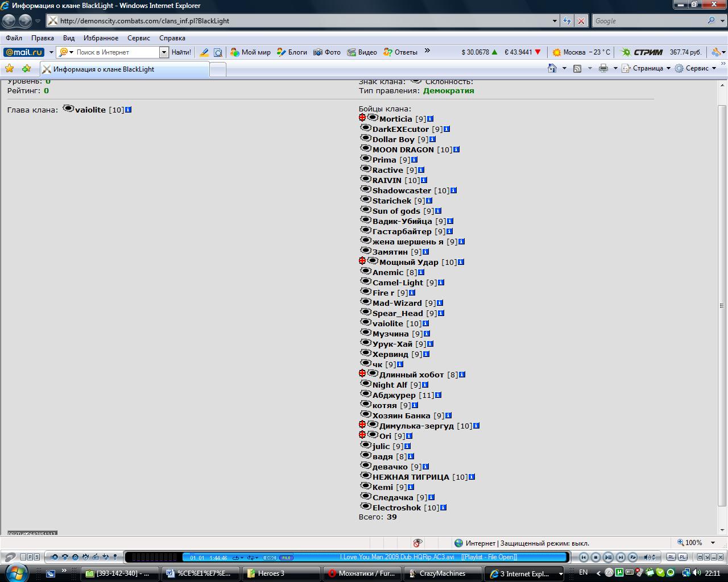Switch to Heroes 3 taskbar item
Image resolution: width=728 pixels, height=582 pixels.
point(282,573)
